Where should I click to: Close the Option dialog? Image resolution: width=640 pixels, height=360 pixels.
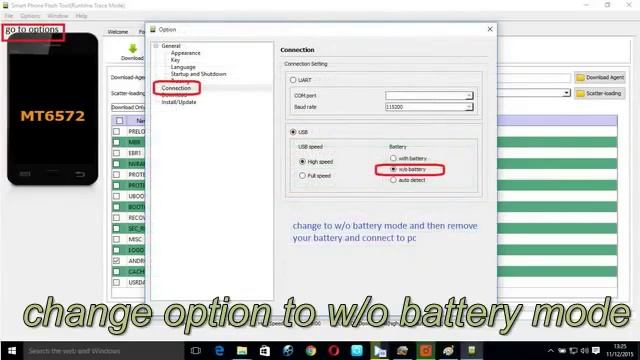pos(490,29)
